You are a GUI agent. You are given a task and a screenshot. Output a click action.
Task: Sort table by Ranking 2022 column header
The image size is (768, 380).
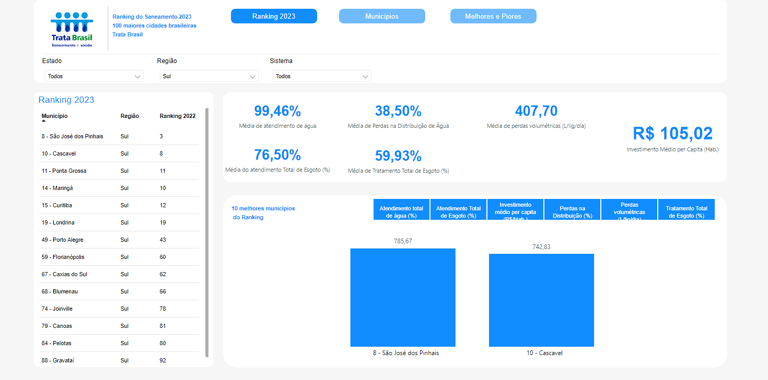177,116
